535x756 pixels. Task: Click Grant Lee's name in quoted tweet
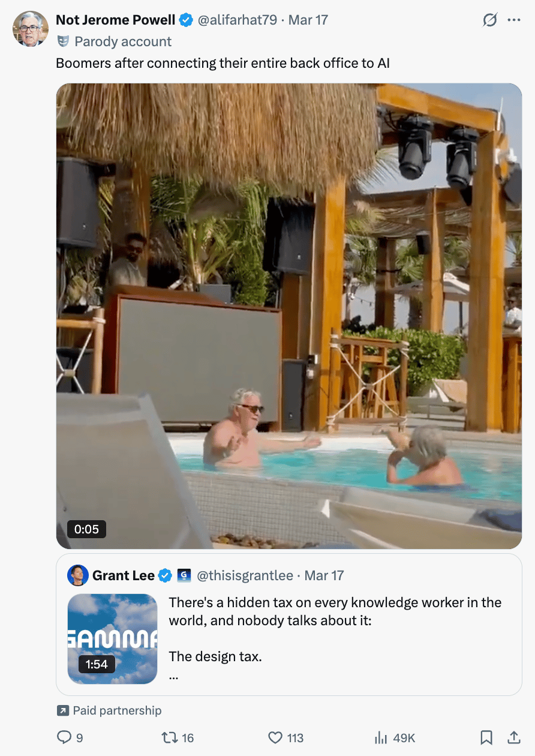point(124,575)
